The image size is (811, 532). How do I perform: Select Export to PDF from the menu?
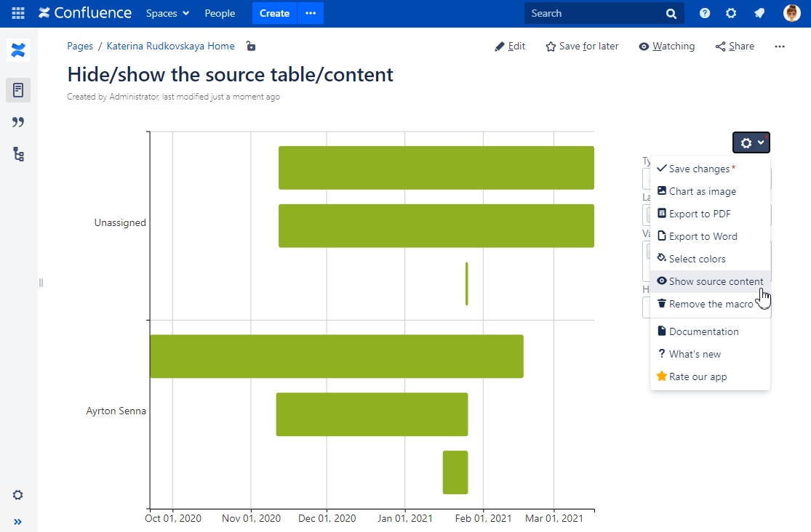click(x=703, y=214)
